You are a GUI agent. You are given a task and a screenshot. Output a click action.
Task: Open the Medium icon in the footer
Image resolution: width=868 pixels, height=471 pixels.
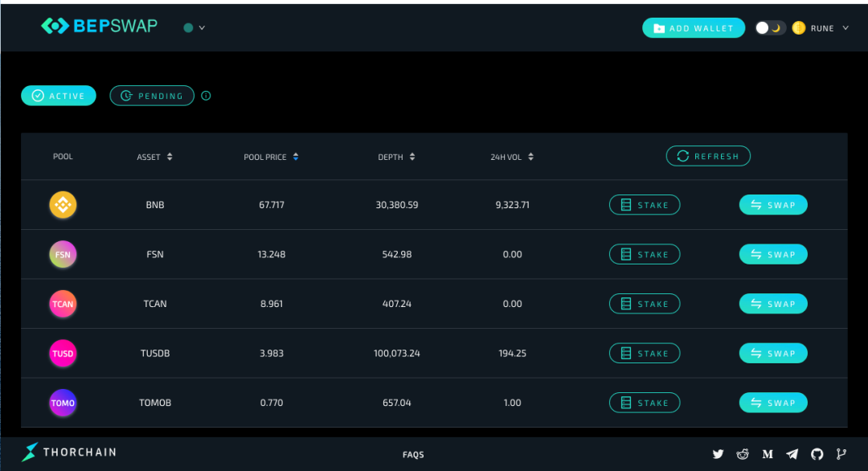click(x=768, y=454)
